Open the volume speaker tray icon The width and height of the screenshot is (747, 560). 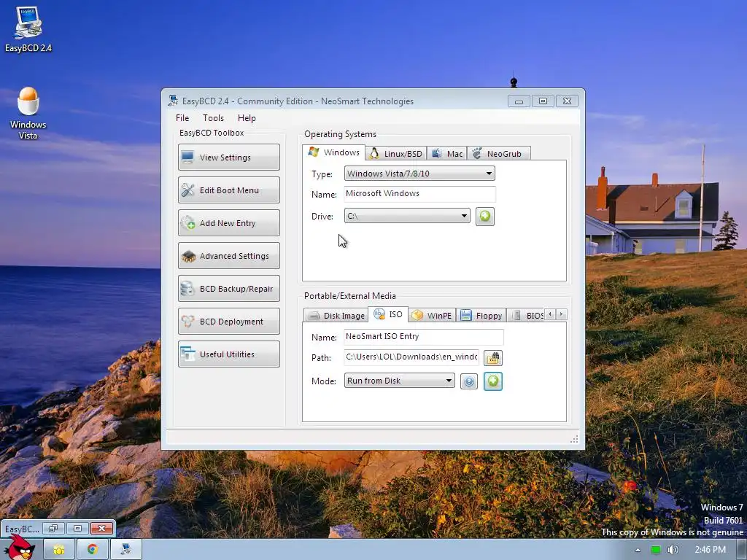pos(673,550)
